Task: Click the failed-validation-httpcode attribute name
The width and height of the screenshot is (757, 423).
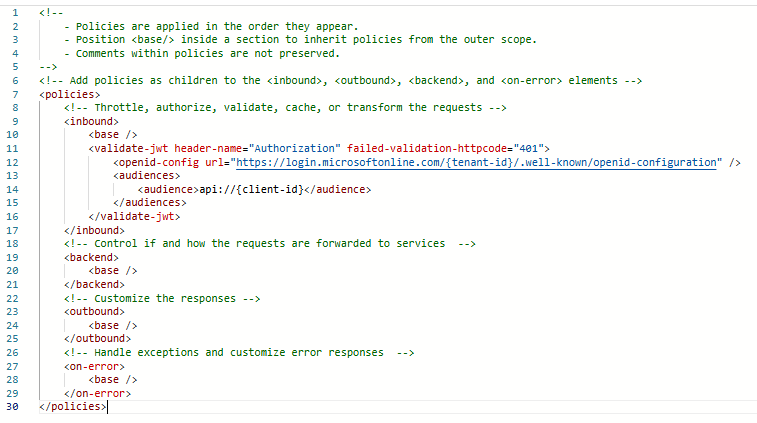Action: pos(427,149)
